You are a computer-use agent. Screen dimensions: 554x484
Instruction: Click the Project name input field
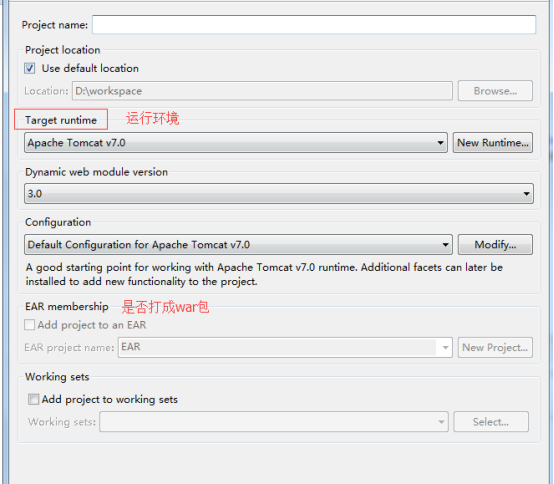coord(314,25)
